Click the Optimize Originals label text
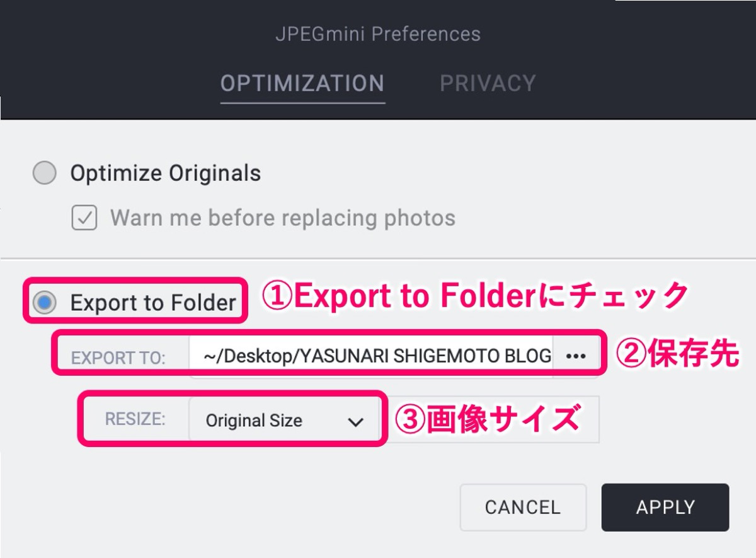 [166, 173]
